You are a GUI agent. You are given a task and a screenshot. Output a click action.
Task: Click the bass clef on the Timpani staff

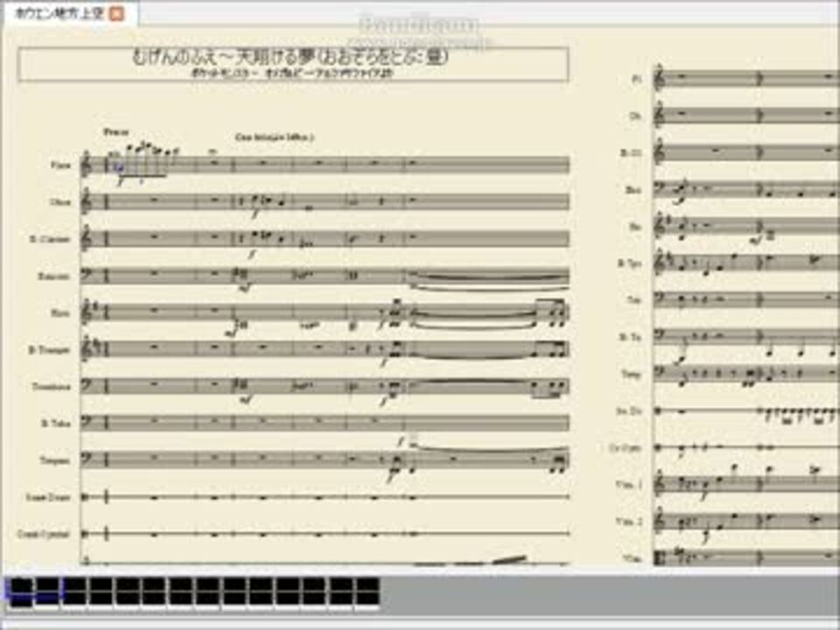(x=87, y=458)
